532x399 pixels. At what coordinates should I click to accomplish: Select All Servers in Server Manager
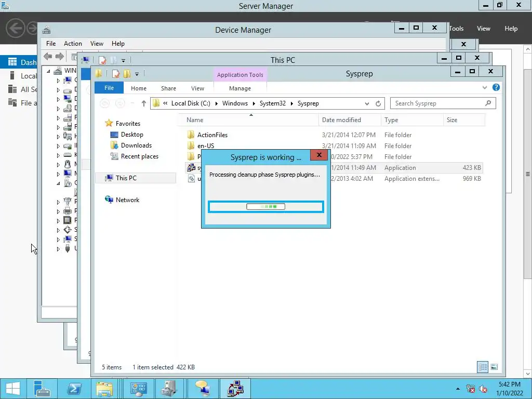(22, 89)
